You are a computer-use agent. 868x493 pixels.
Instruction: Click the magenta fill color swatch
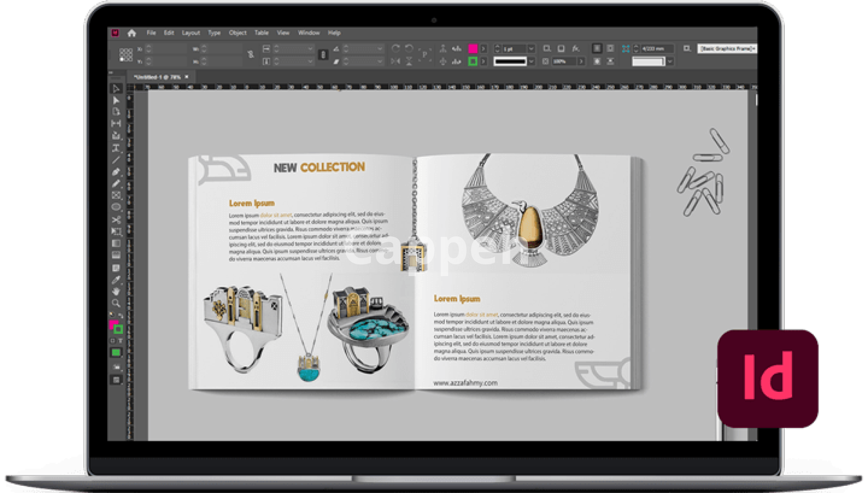click(x=473, y=48)
